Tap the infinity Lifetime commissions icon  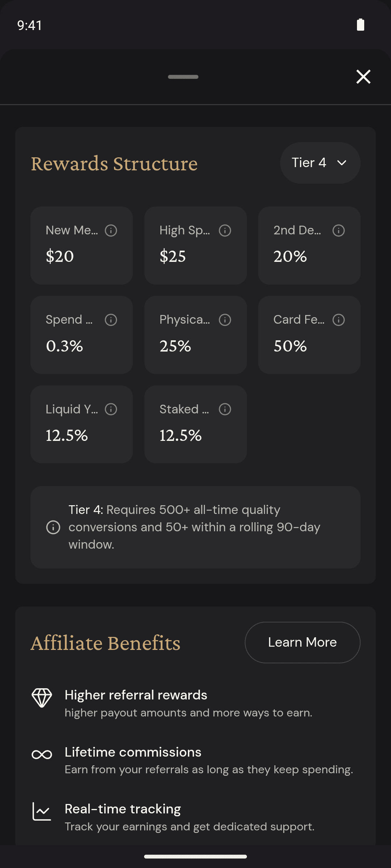pyautogui.click(x=42, y=754)
